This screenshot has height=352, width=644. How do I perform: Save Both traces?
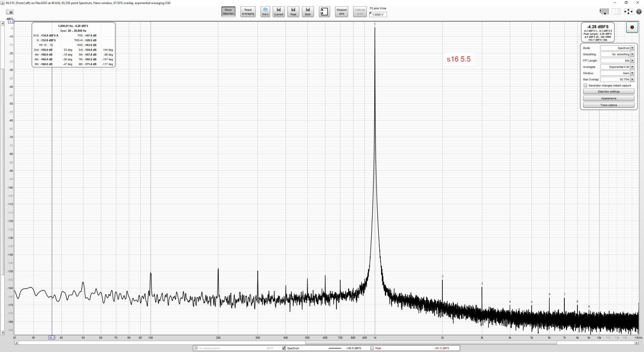coord(308,12)
